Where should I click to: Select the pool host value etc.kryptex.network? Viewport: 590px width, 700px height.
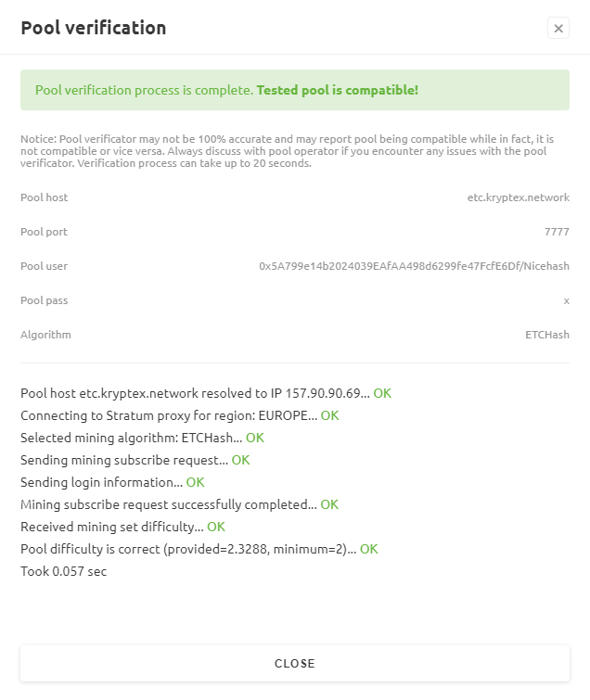click(x=518, y=197)
